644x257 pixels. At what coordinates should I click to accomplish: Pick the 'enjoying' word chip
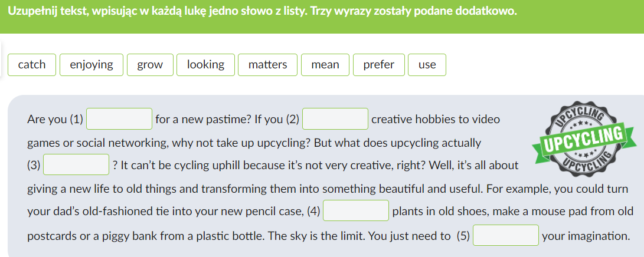click(x=91, y=65)
